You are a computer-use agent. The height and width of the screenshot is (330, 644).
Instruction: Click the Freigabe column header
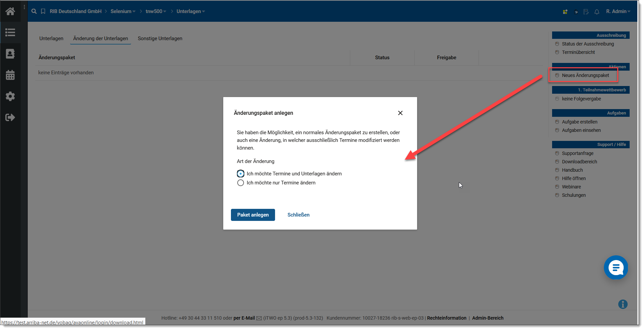pyautogui.click(x=446, y=58)
